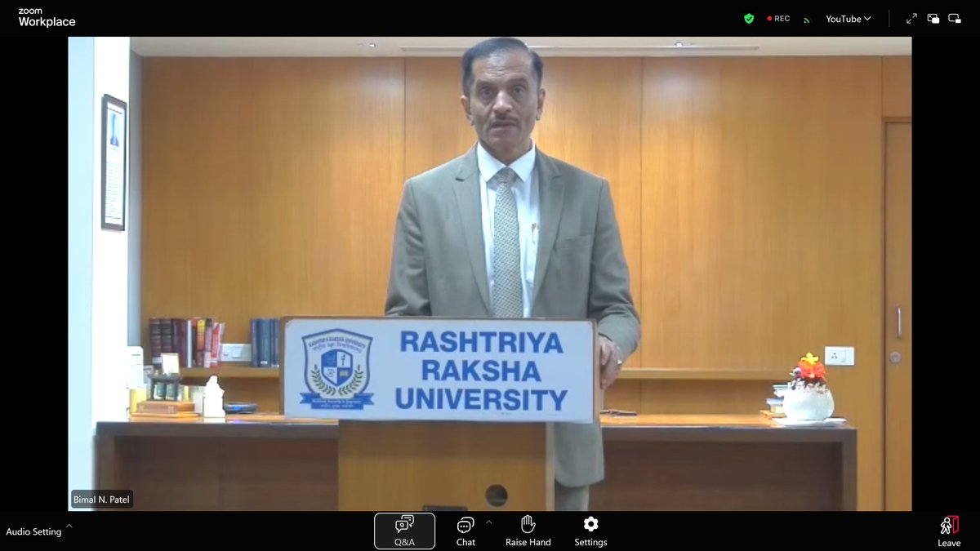Raise your hand in the webinar
Viewport: 980px width, 551px height.
pyautogui.click(x=528, y=531)
